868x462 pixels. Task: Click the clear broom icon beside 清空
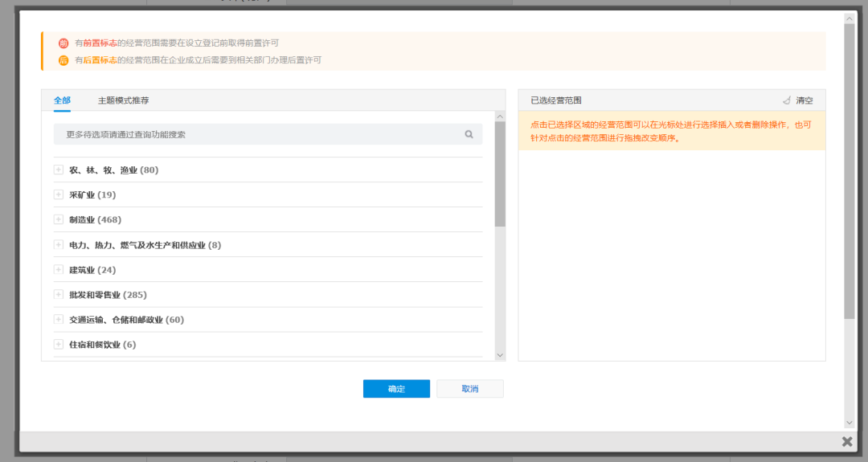[787, 100]
